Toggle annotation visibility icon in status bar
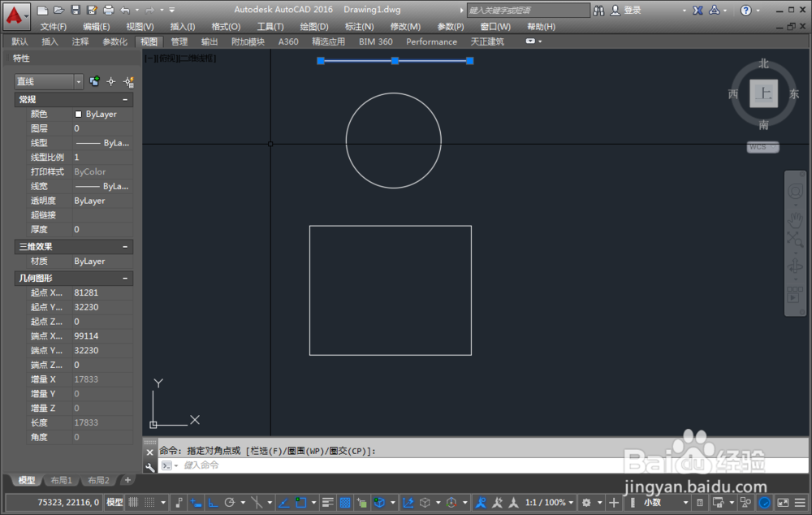 [481, 503]
